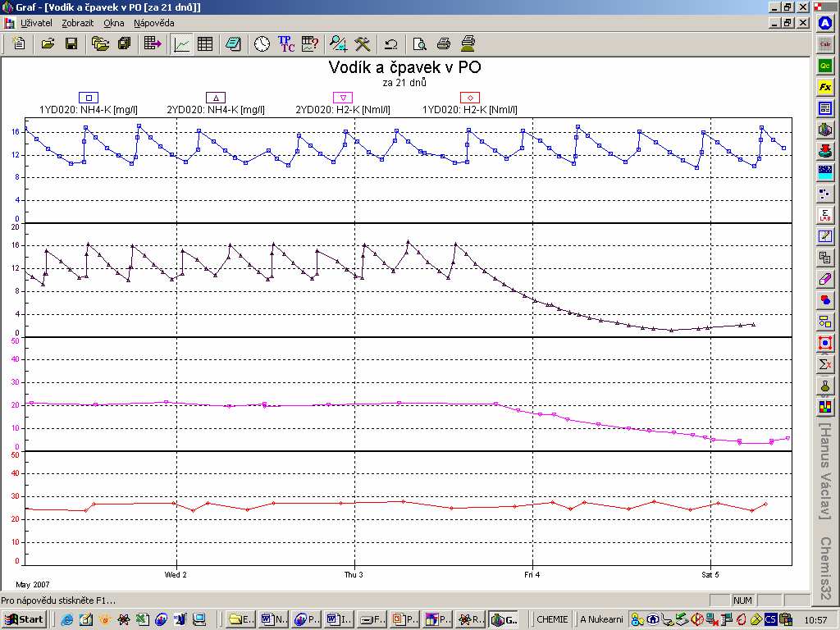Click the laboratory flask sidebar icon
The width and height of the screenshot is (840, 630).
[x=825, y=386]
